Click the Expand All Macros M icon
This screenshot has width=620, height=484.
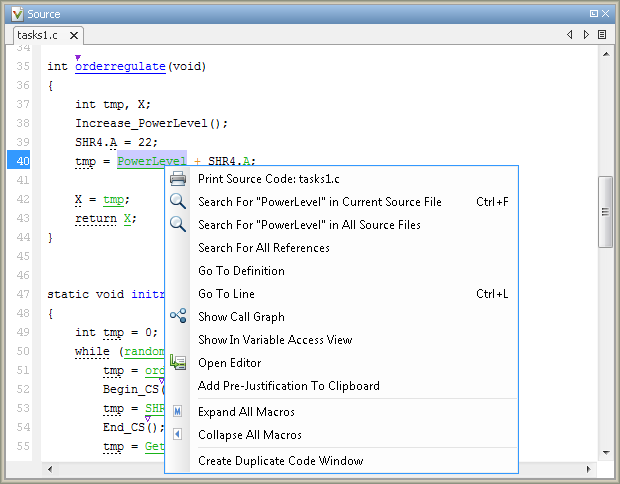[178, 411]
